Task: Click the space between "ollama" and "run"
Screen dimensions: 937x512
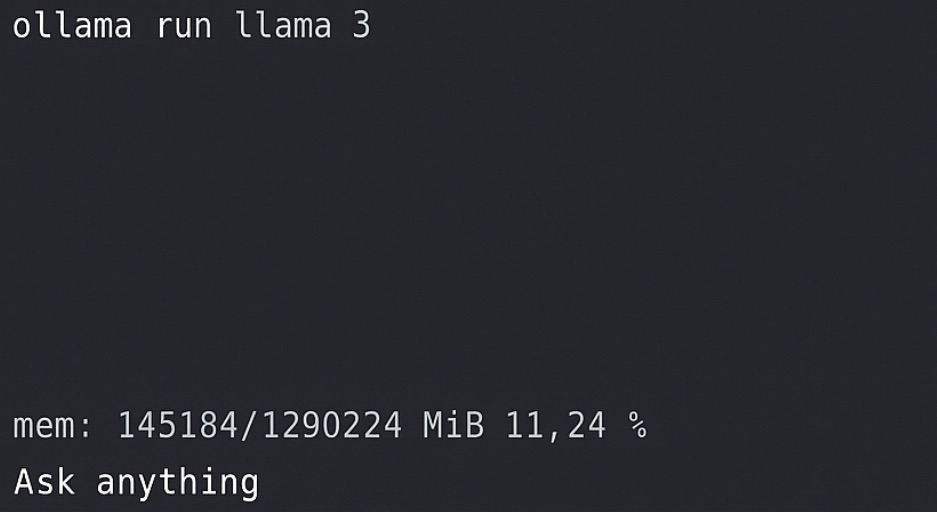Action: [145, 27]
